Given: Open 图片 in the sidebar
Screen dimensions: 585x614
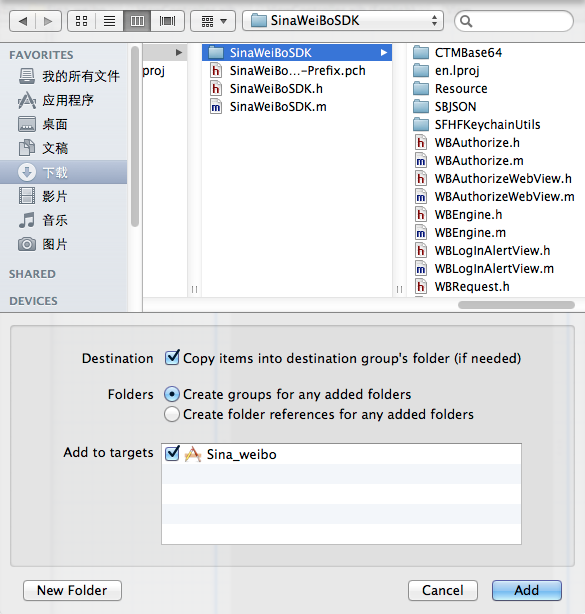Looking at the screenshot, I should 63,244.
